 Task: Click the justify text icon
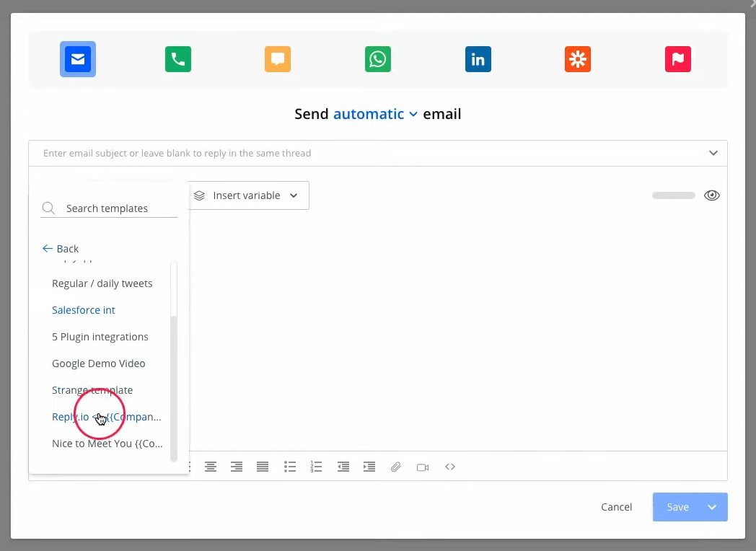pyautogui.click(x=263, y=467)
